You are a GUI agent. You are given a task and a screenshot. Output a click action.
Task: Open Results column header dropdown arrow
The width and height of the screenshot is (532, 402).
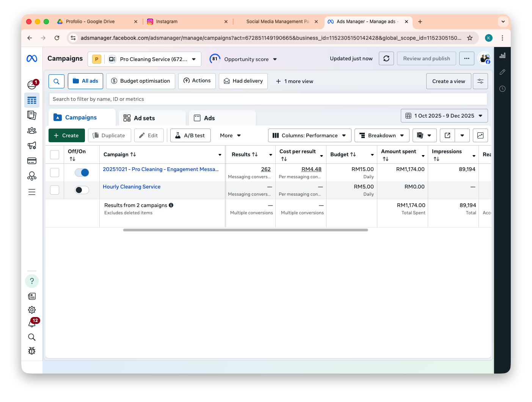coord(271,155)
